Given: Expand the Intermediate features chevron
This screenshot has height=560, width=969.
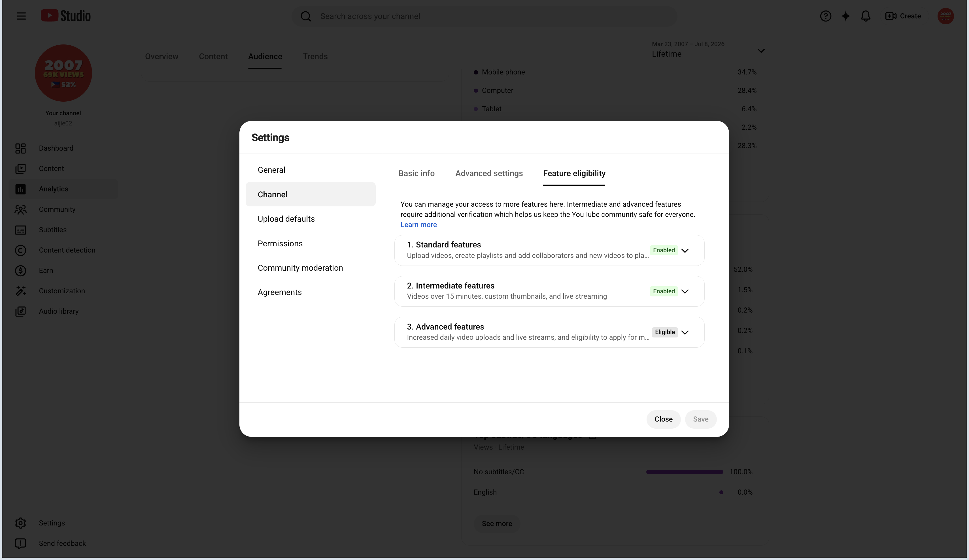Looking at the screenshot, I should [x=685, y=291].
